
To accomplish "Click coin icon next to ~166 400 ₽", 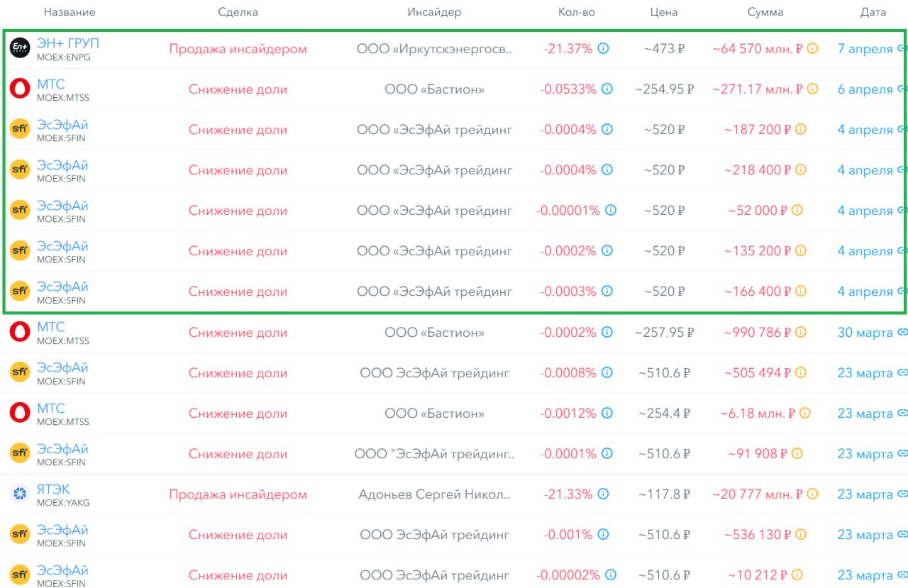I will coord(801,292).
